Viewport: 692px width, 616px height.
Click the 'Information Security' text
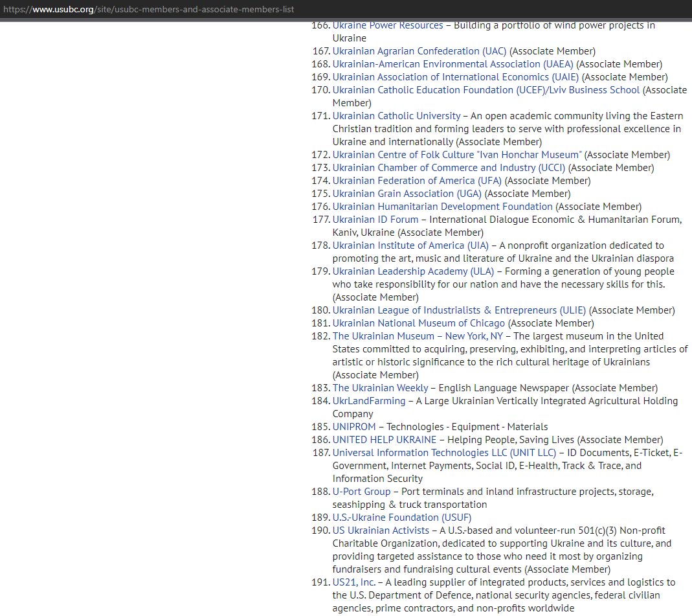377,479
